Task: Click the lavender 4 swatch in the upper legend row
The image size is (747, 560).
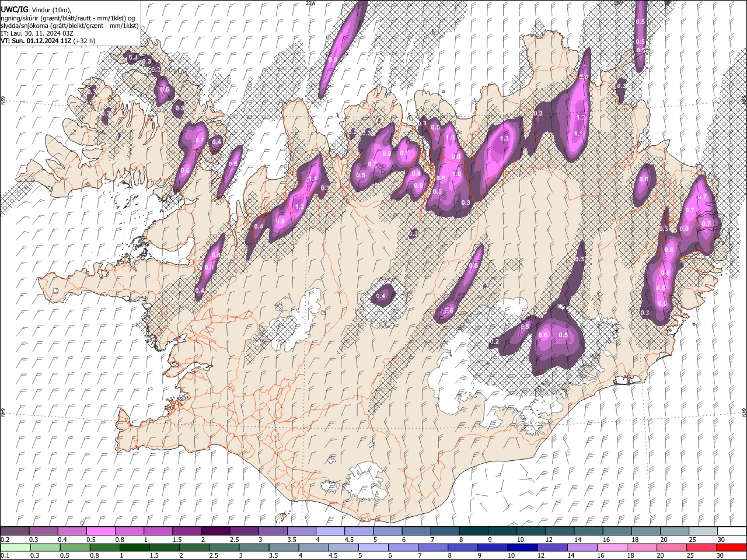Action: click(x=330, y=531)
